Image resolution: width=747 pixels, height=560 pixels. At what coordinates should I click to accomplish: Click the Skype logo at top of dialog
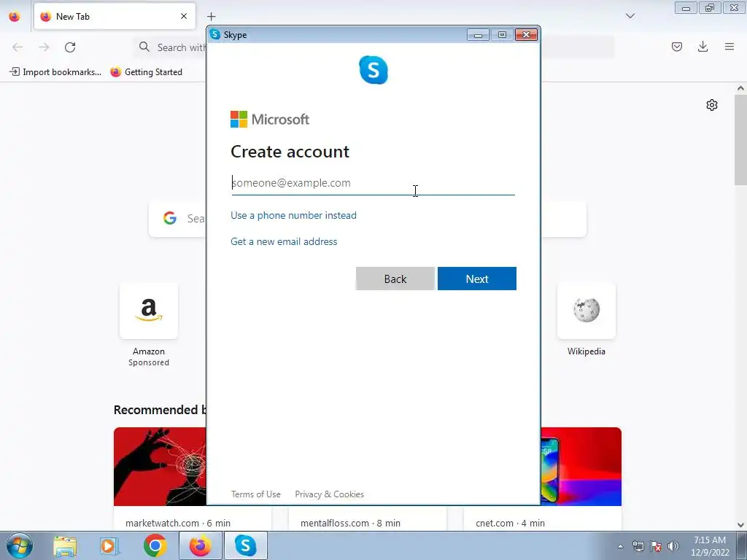point(373,70)
